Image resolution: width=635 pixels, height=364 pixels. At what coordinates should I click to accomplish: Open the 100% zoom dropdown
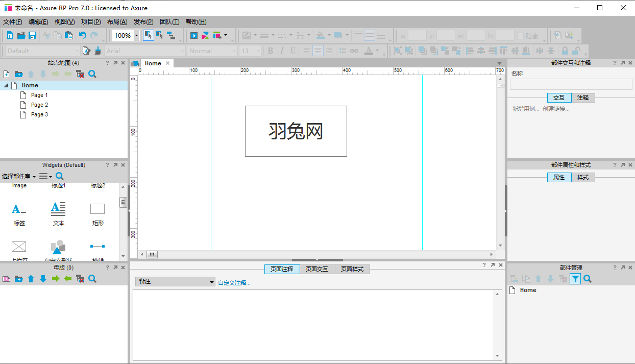pyautogui.click(x=136, y=35)
